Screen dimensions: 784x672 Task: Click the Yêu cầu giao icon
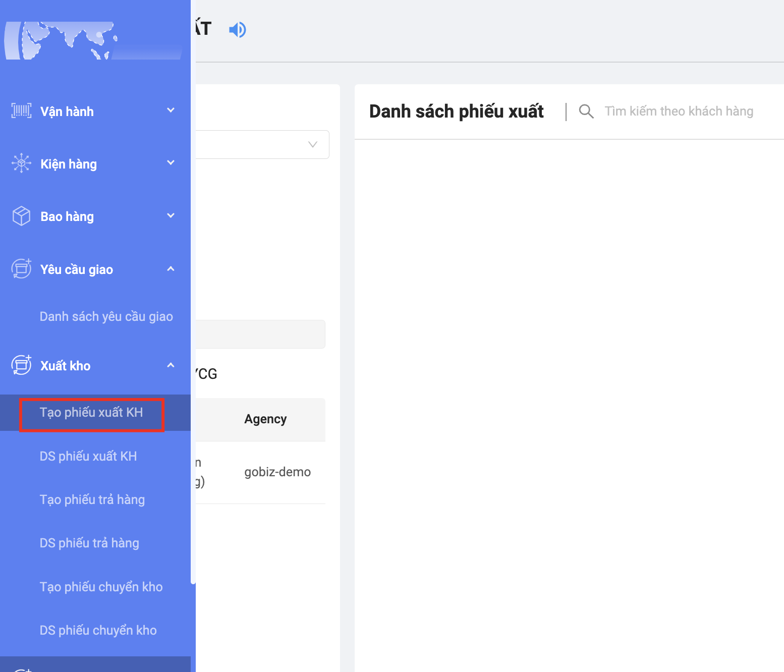(x=21, y=269)
